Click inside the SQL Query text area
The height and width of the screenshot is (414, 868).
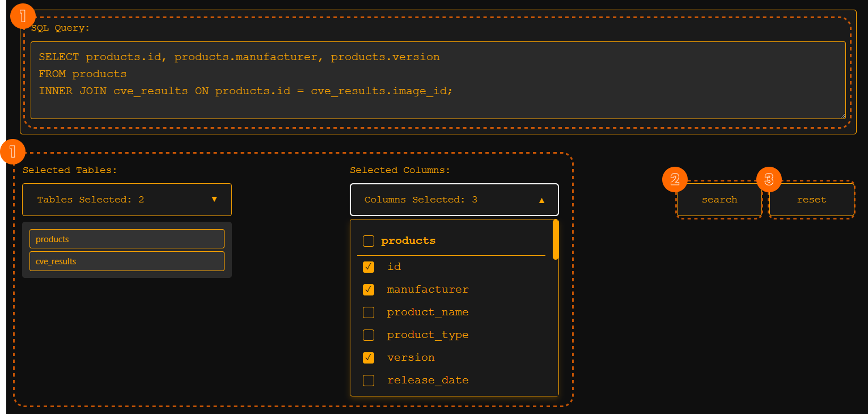pyautogui.click(x=438, y=80)
